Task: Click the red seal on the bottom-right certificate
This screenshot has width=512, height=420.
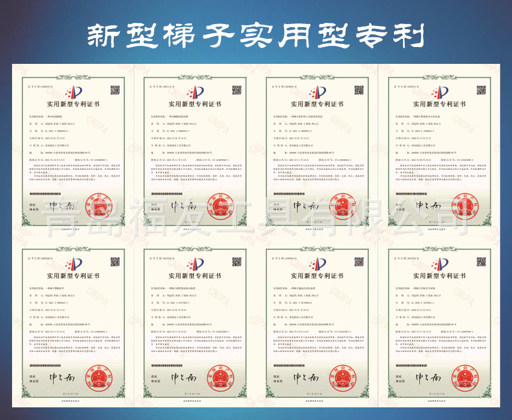Action: tap(467, 378)
